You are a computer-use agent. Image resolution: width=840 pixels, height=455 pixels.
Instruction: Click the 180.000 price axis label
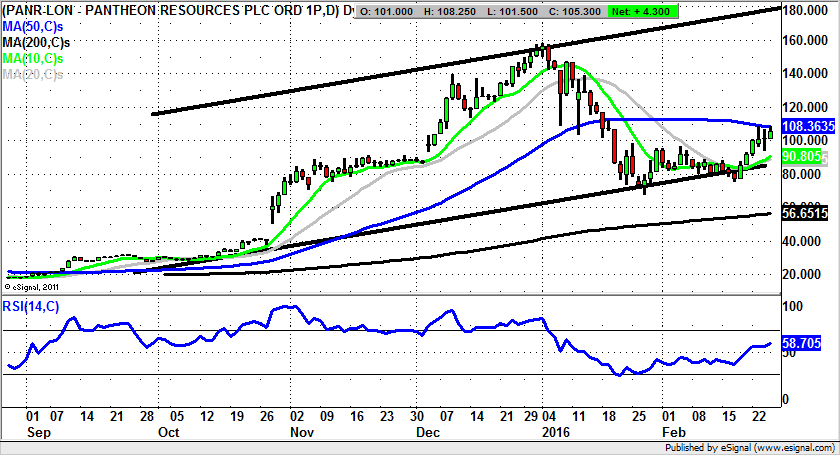[x=806, y=9]
